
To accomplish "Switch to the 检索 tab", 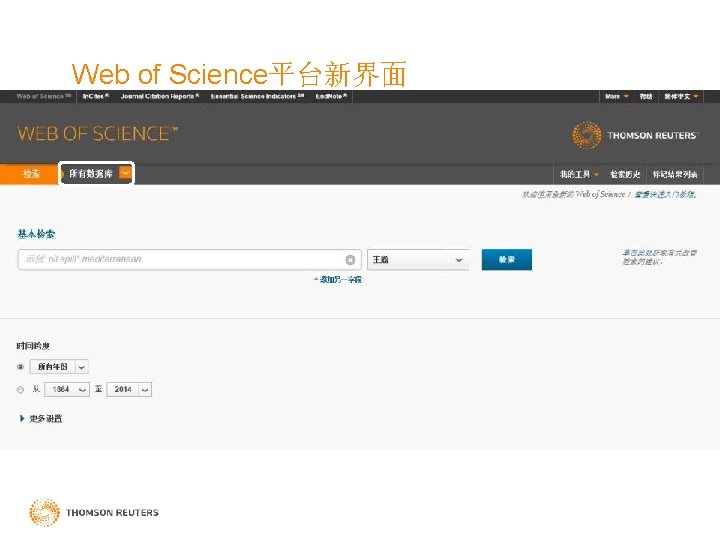I will (x=28, y=174).
